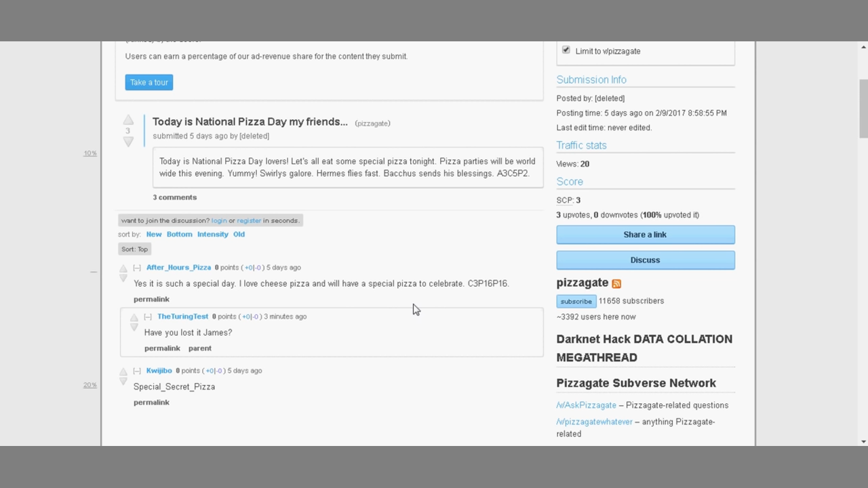Uncheck the Limit to v/pizzagate checkbox
This screenshot has height=488, width=868.
click(x=566, y=50)
